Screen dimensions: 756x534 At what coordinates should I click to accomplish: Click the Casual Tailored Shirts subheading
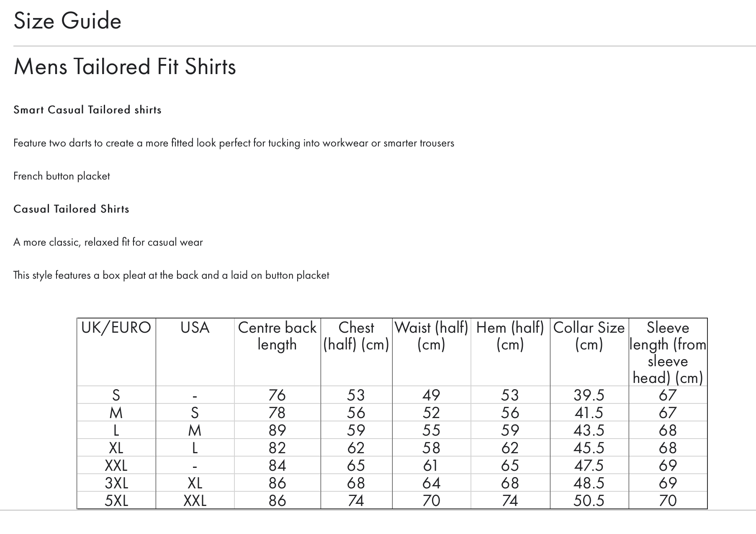pyautogui.click(x=71, y=209)
